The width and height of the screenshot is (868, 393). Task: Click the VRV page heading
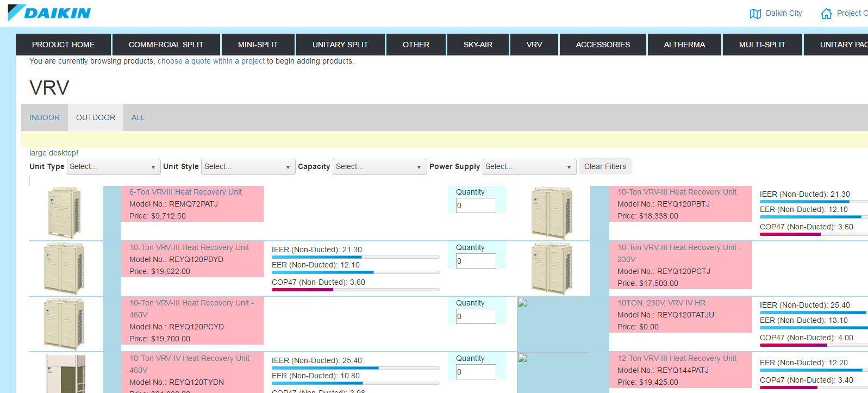point(49,88)
